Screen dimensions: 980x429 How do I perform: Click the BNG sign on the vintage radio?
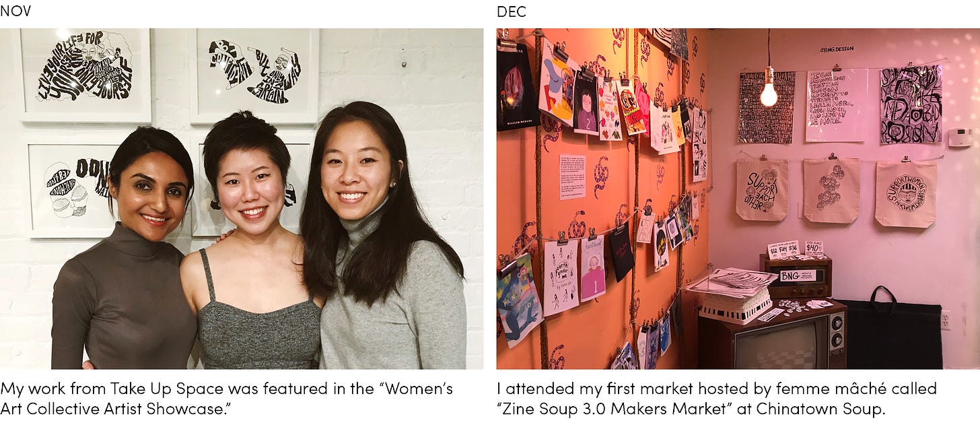797,275
